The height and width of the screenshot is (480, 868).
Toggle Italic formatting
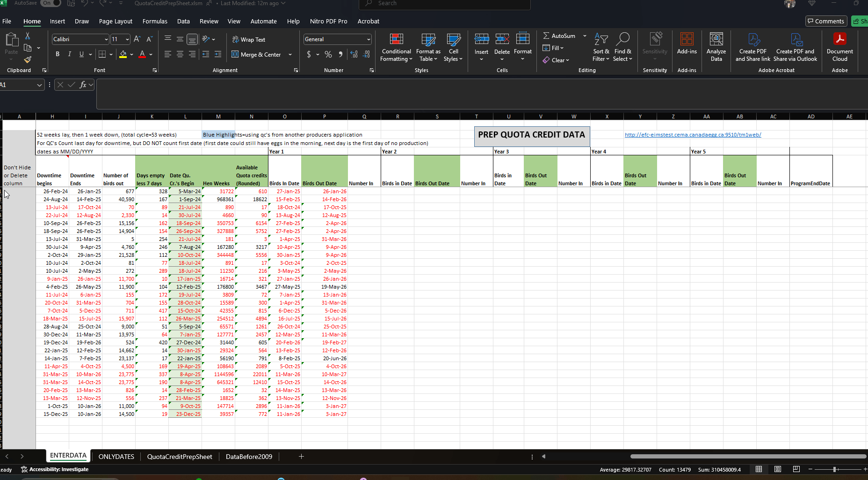[x=70, y=54]
